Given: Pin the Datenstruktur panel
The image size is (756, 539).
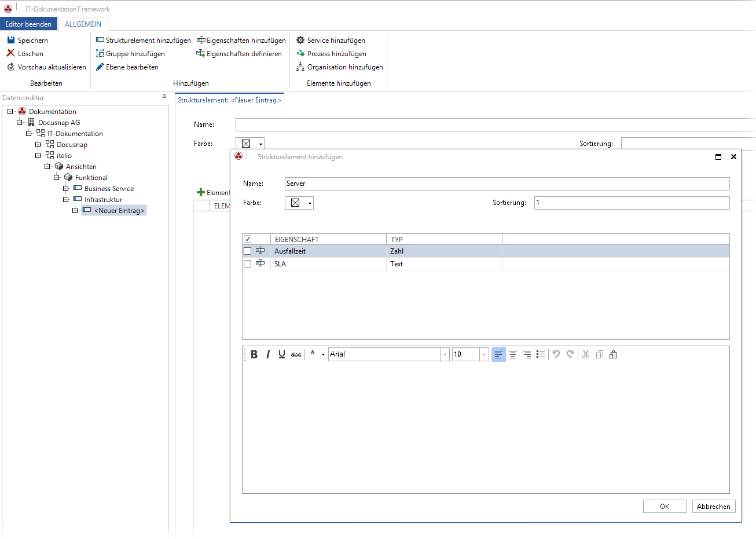Looking at the screenshot, I should pyautogui.click(x=164, y=97).
